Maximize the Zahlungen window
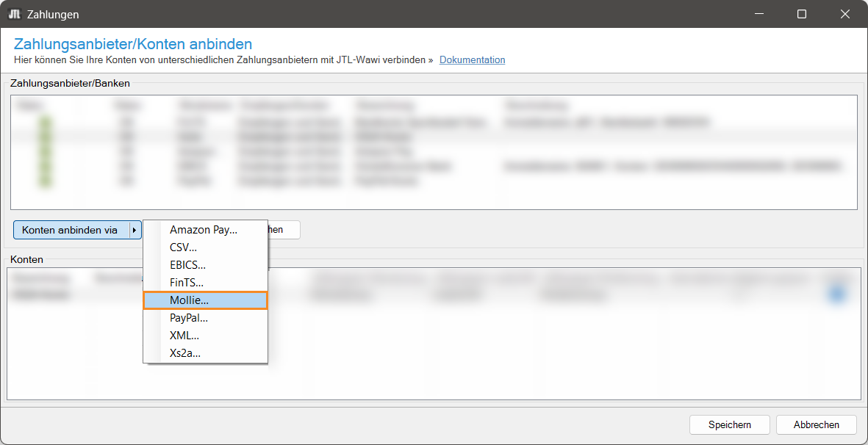Image resolution: width=868 pixels, height=445 pixels. tap(802, 14)
